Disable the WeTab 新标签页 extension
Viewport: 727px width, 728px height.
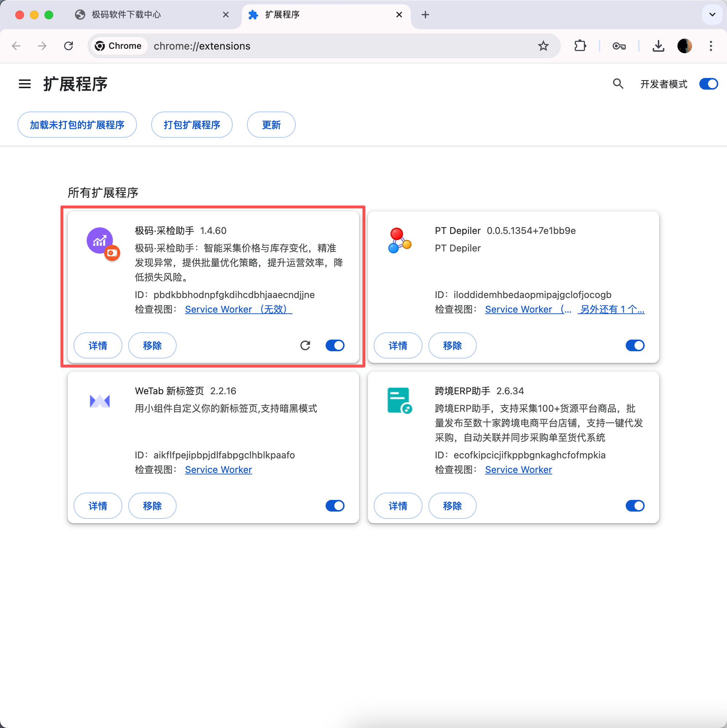(334, 506)
